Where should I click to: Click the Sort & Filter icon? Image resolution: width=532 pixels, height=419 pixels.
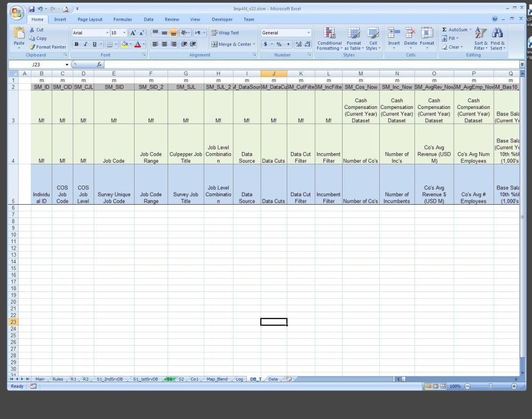(480, 38)
